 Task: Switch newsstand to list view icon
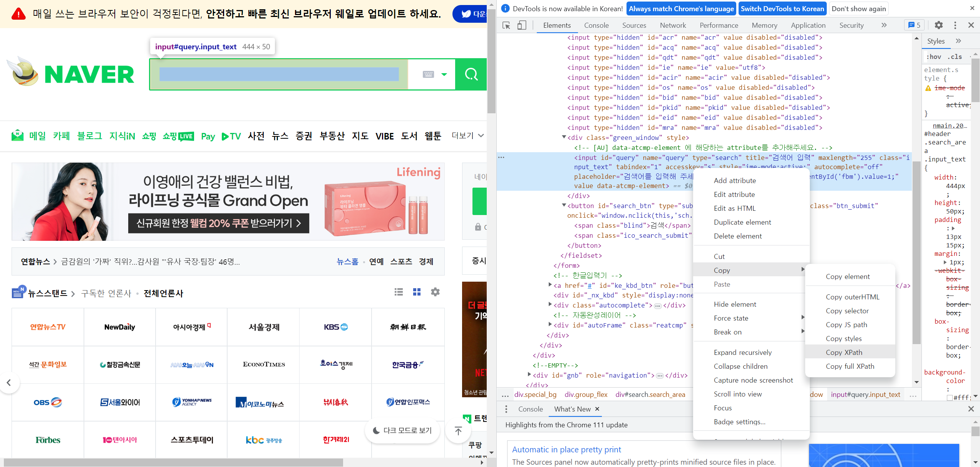point(399,292)
